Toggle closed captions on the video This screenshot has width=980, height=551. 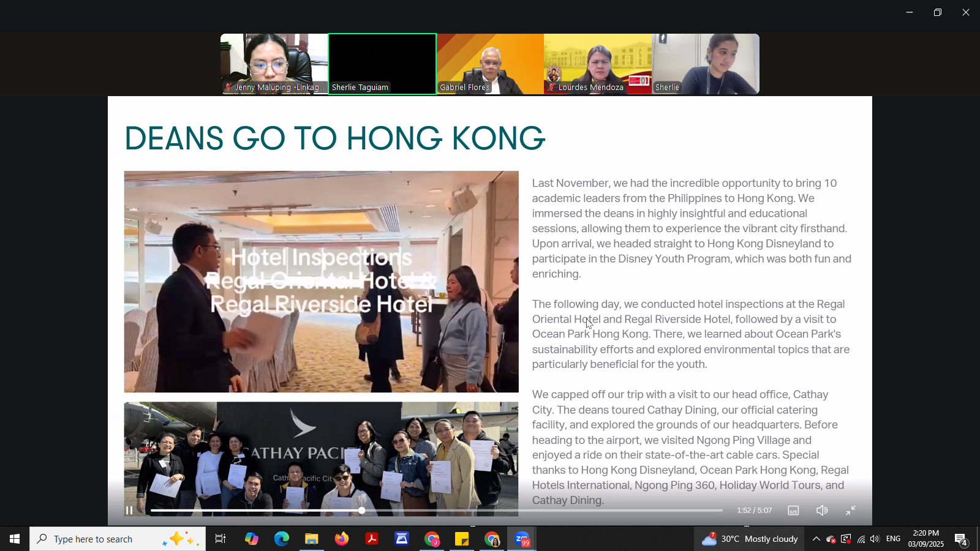click(x=793, y=511)
